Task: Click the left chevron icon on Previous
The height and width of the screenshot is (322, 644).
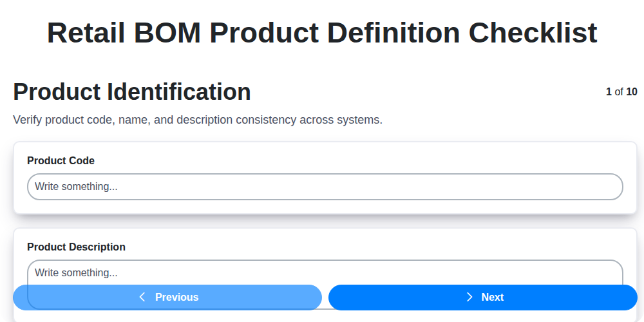Action: coord(142,297)
